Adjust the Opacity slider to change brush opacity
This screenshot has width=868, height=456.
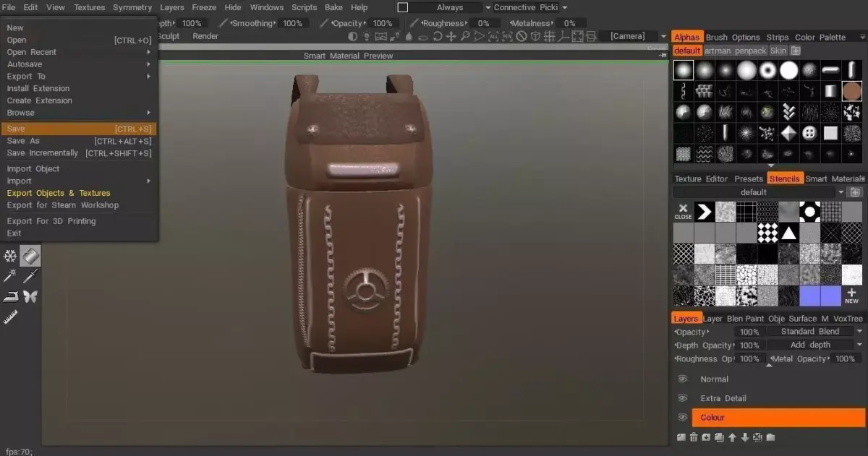(362, 22)
